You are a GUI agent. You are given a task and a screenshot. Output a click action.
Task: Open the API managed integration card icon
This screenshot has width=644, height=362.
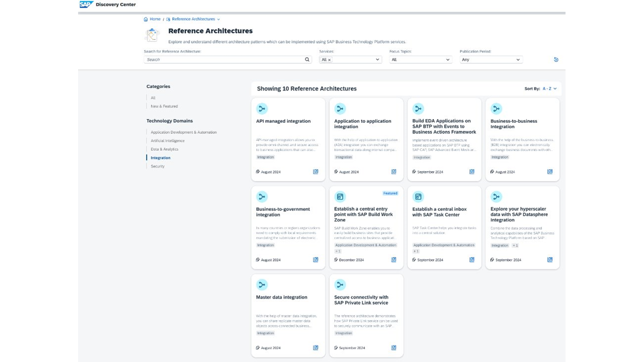[262, 109]
